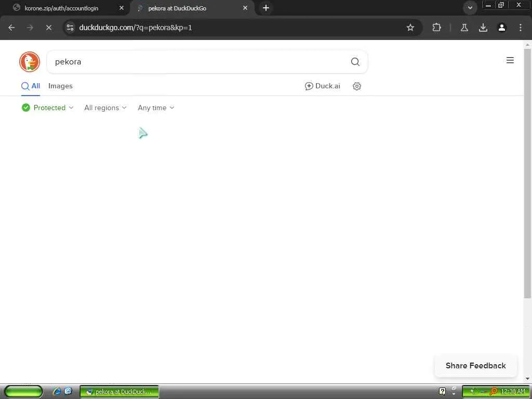
Task: Click the page vertical scrollbar thumb
Action: click(x=527, y=173)
